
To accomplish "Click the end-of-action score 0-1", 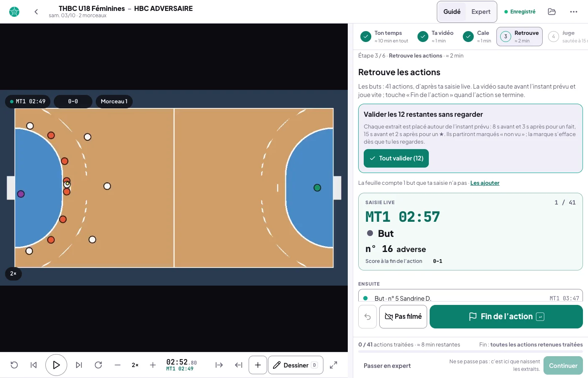I will coord(438,261).
